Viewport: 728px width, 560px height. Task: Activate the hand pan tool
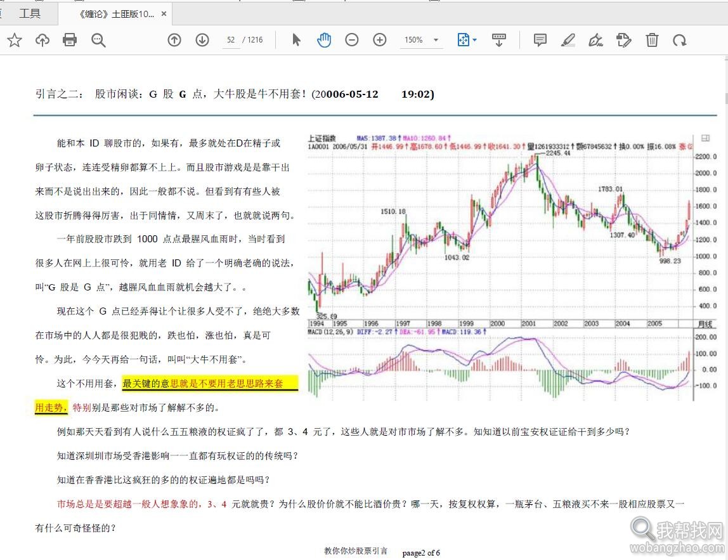coord(324,41)
